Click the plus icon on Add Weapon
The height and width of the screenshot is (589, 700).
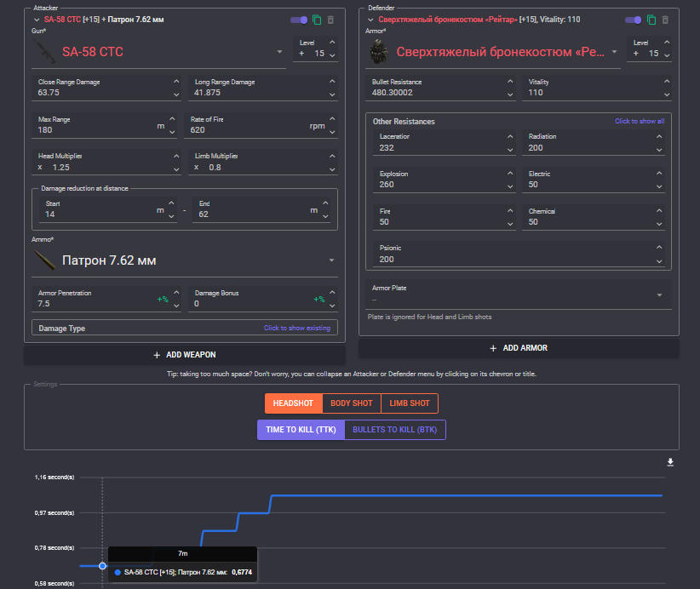157,355
